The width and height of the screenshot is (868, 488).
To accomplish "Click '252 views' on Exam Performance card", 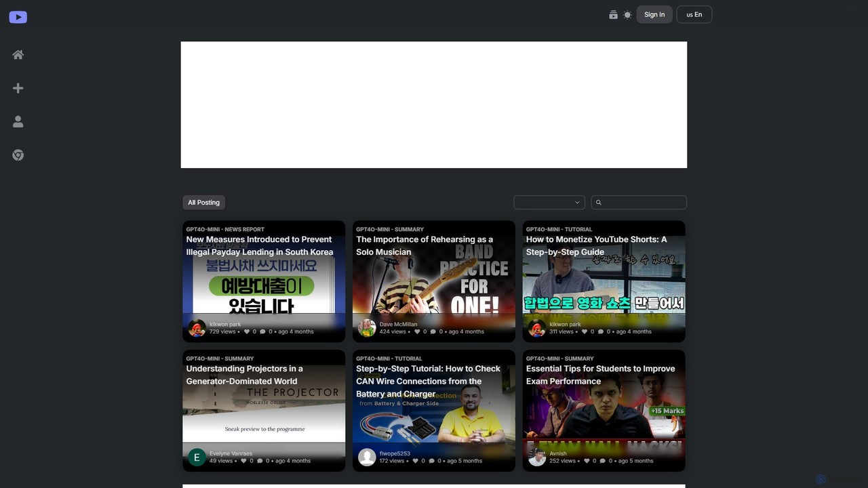I will pyautogui.click(x=563, y=461).
